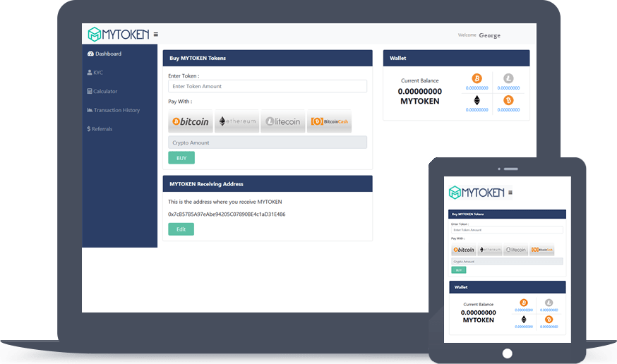The height and width of the screenshot is (364, 617).
Task: Pick litecoin payment option on laptop
Action: (x=283, y=121)
